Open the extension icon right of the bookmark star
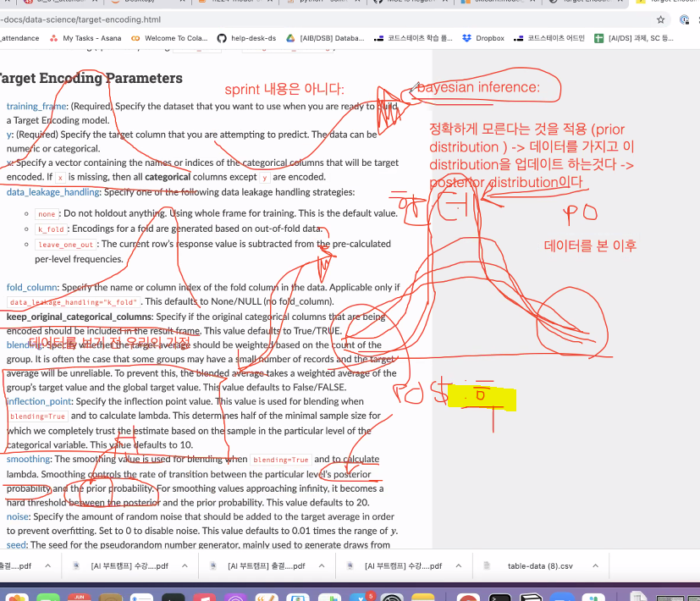700x601 pixels. click(684, 19)
